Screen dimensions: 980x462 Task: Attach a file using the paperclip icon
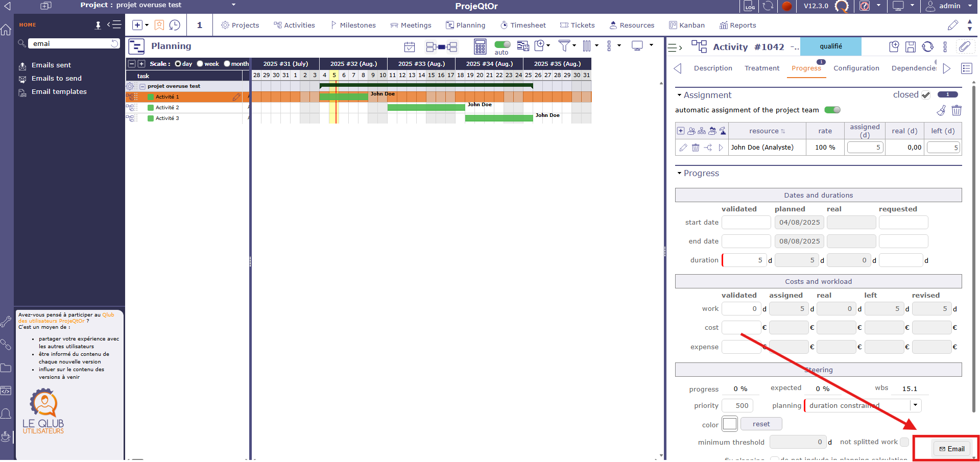[x=965, y=46]
